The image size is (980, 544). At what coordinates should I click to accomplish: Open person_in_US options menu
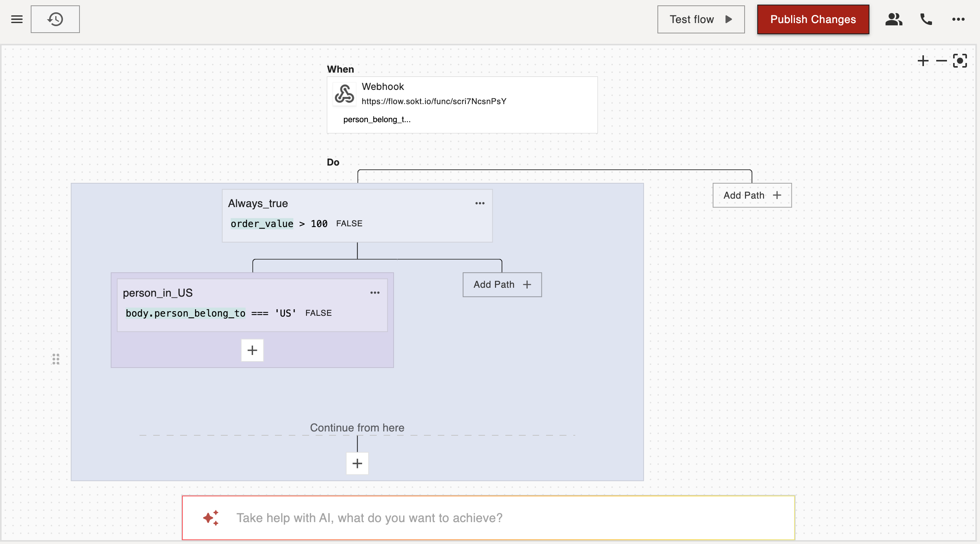375,293
